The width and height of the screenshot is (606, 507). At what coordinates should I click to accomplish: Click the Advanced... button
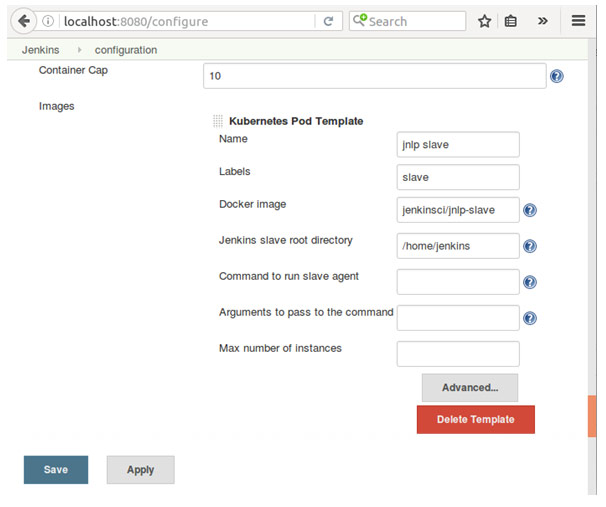(x=470, y=388)
